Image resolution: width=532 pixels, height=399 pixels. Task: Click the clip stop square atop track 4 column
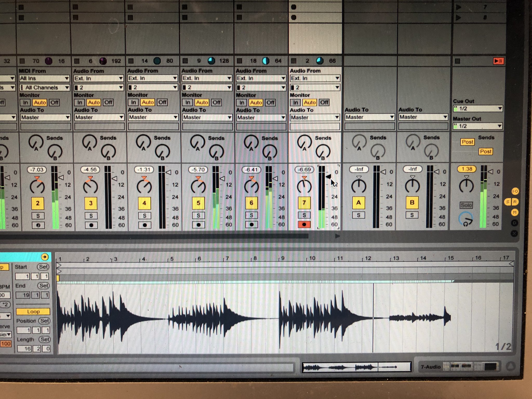click(x=130, y=7)
